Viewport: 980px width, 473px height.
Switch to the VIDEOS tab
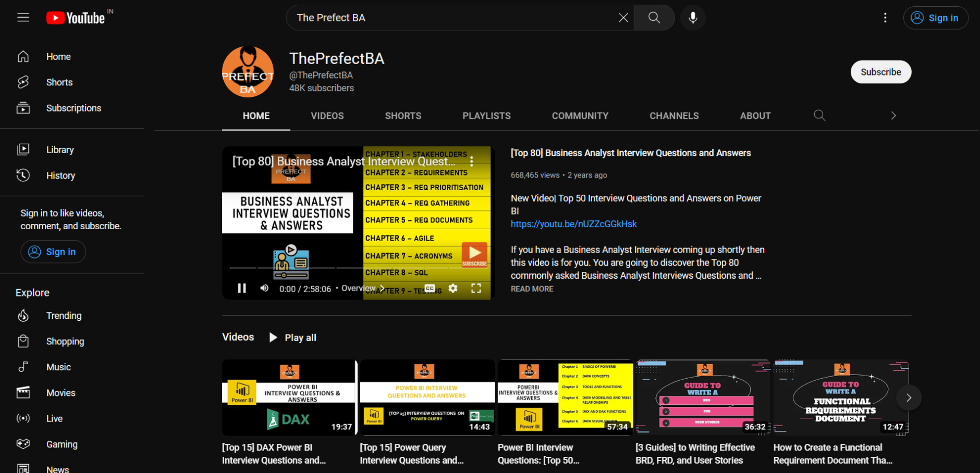(327, 116)
